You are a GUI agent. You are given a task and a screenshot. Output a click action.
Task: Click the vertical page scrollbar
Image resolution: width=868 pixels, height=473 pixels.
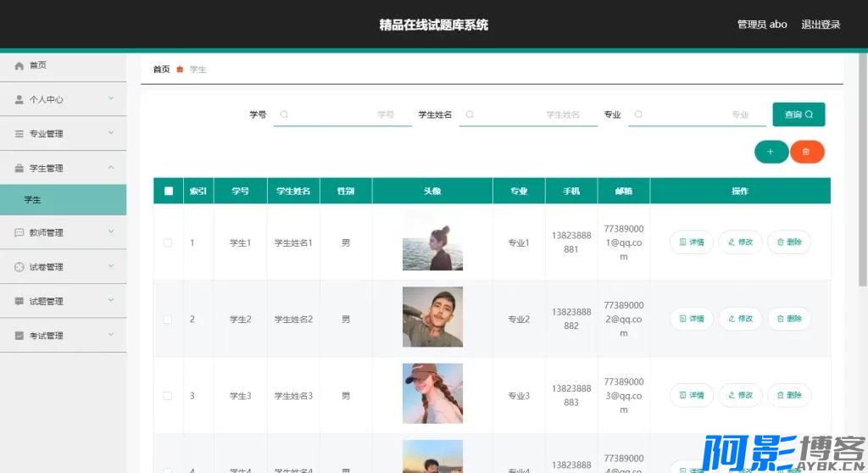[x=863, y=170]
